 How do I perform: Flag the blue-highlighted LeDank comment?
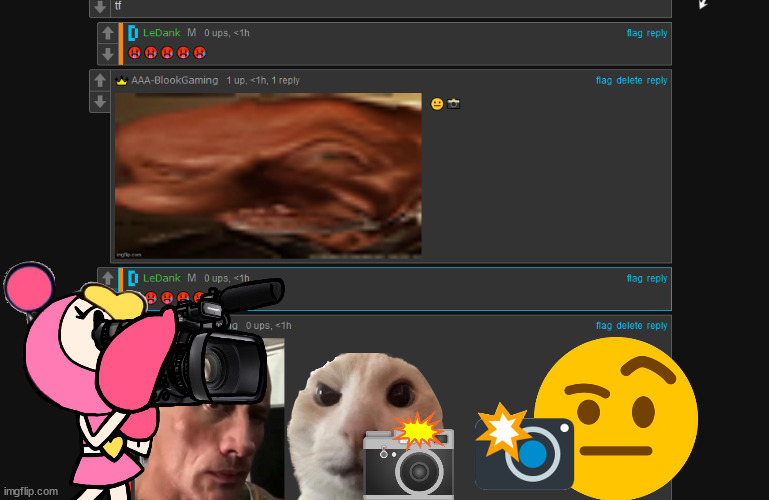click(634, 278)
